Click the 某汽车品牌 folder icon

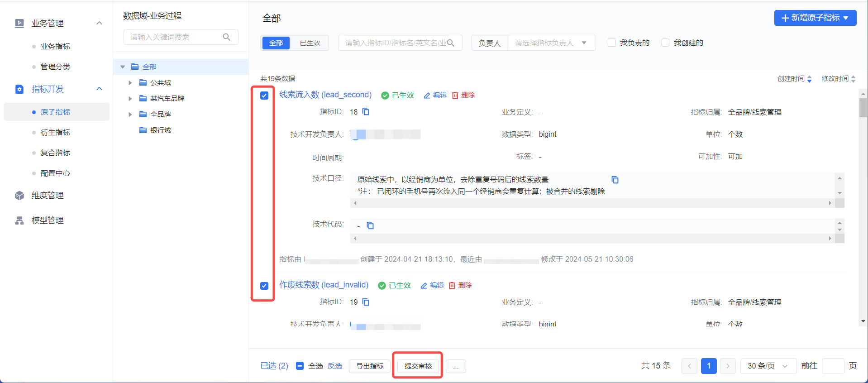[x=143, y=98]
